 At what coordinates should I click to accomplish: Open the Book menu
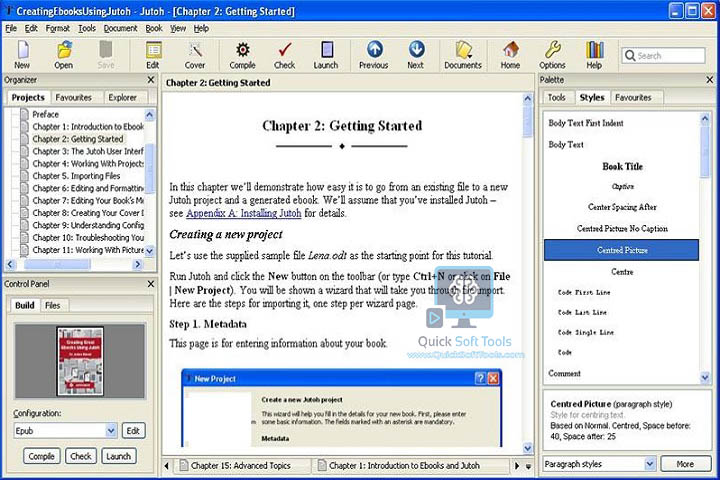pos(154,28)
